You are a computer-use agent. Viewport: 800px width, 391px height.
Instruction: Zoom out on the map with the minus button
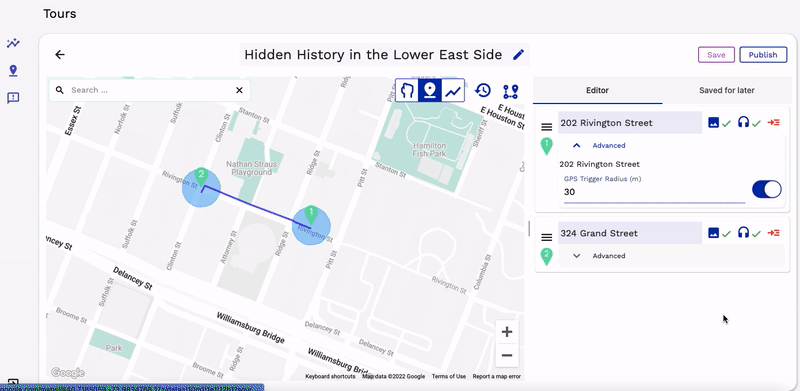[x=507, y=355]
